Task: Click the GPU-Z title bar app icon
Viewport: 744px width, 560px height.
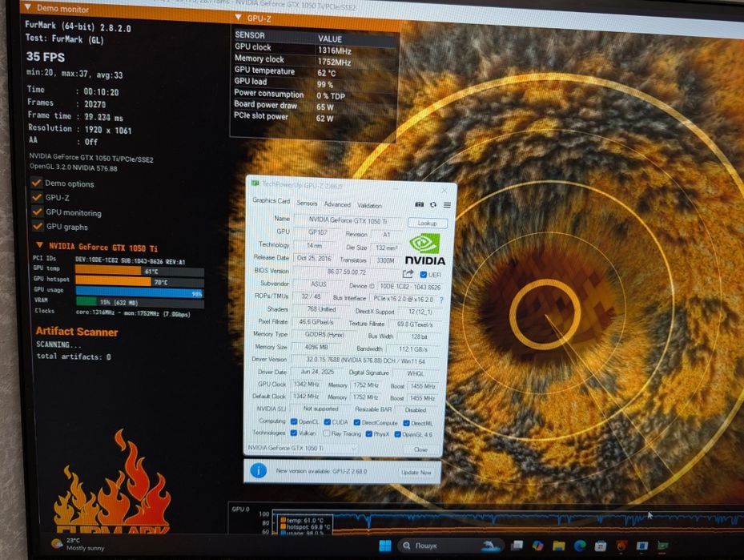Action: click(255, 183)
